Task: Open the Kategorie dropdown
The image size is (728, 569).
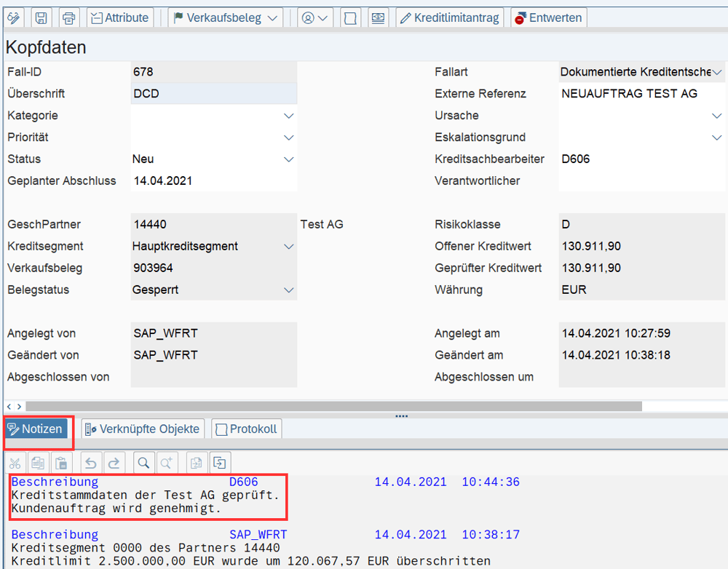Action: [x=288, y=116]
